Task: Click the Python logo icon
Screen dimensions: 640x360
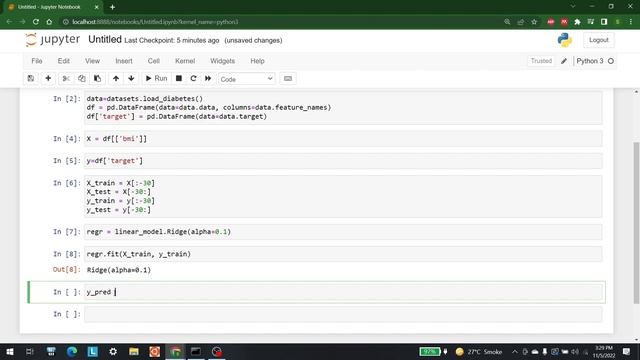Action: [x=565, y=40]
